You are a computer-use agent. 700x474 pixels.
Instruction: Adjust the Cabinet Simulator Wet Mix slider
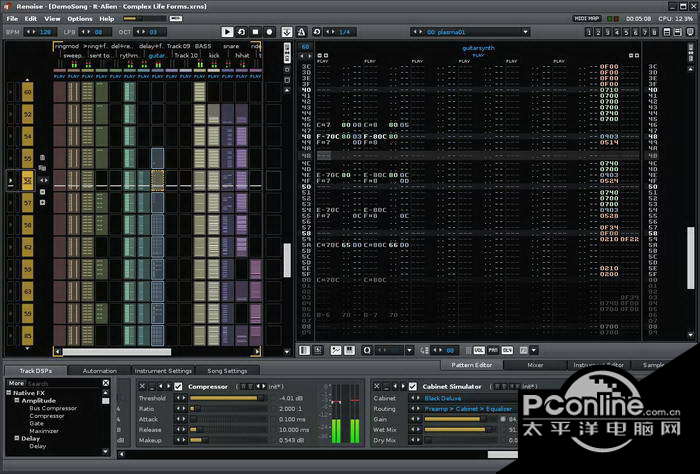click(x=461, y=429)
